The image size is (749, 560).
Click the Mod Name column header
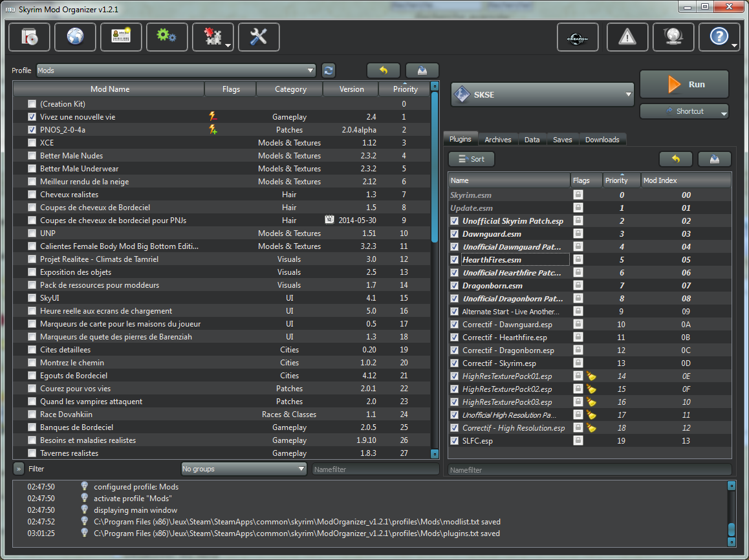[110, 89]
